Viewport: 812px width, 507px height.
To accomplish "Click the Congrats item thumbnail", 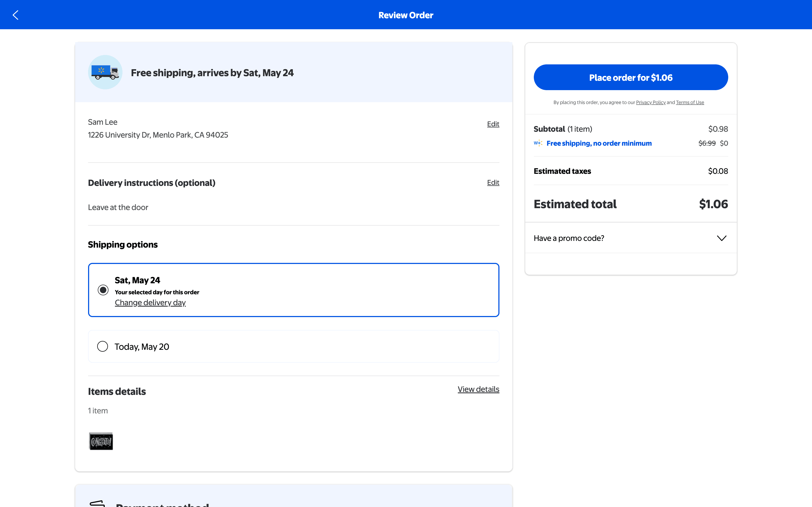I will (101, 441).
